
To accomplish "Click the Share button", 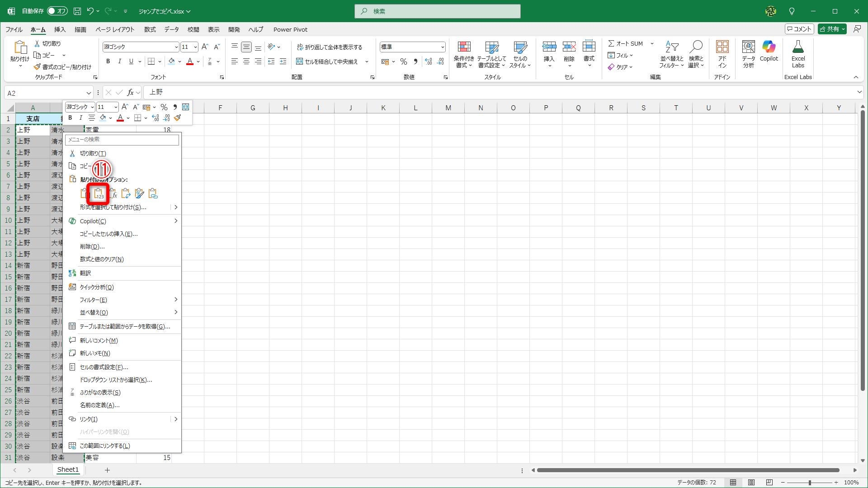I will [x=829, y=29].
